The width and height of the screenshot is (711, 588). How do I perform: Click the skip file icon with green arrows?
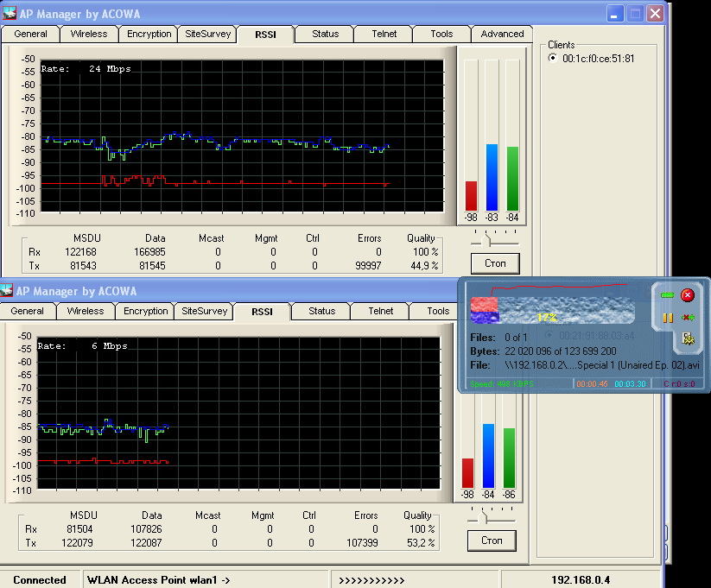pyautogui.click(x=688, y=318)
